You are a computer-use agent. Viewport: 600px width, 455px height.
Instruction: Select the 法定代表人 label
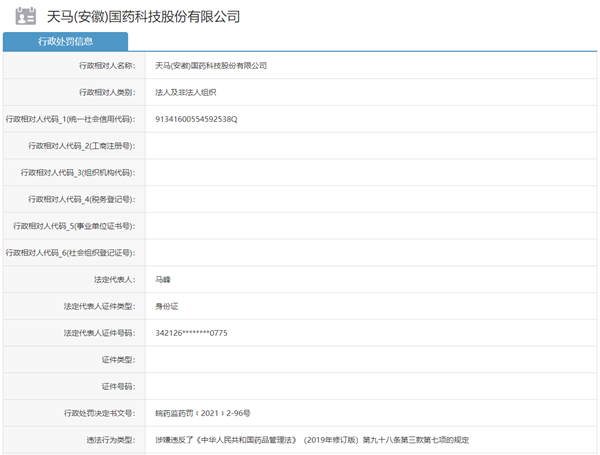click(115, 280)
